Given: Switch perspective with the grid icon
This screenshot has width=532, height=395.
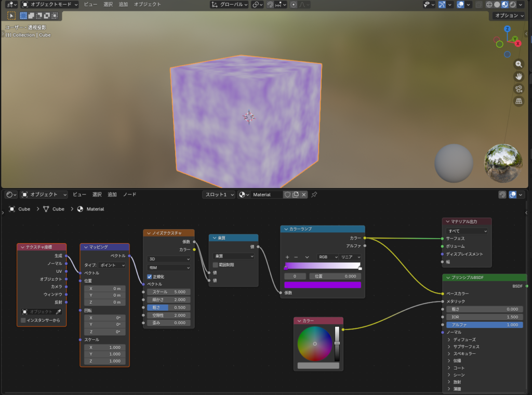Looking at the screenshot, I should pyautogui.click(x=518, y=101).
